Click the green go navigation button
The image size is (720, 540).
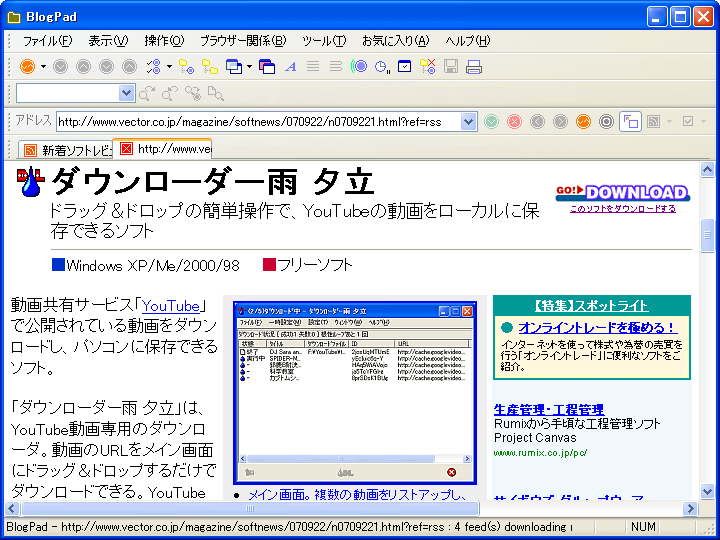point(491,122)
